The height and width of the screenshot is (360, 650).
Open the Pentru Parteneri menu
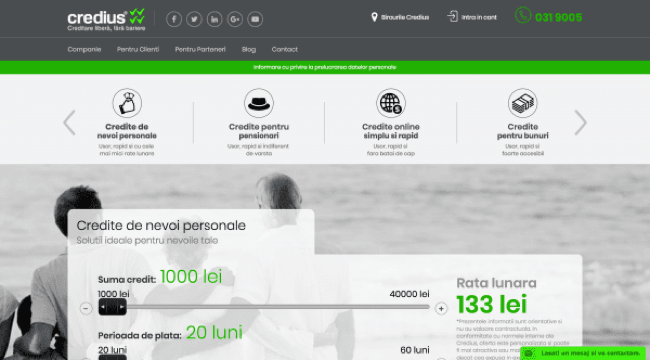[x=200, y=49]
